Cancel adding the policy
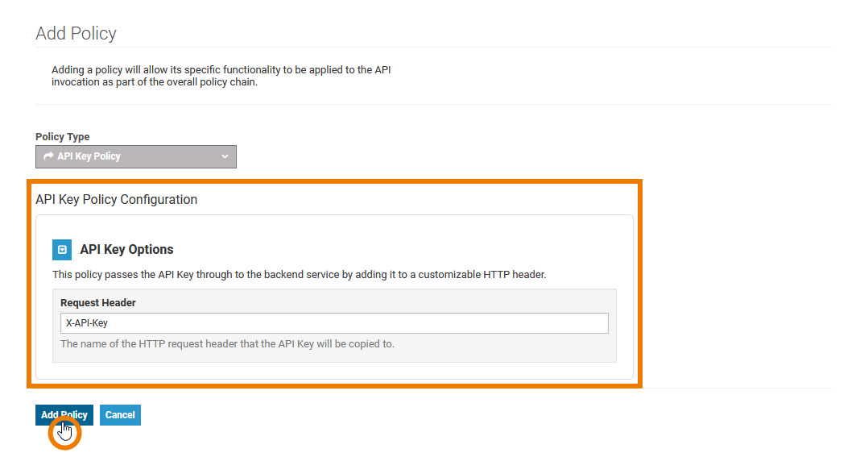868x457 pixels. pos(120,415)
